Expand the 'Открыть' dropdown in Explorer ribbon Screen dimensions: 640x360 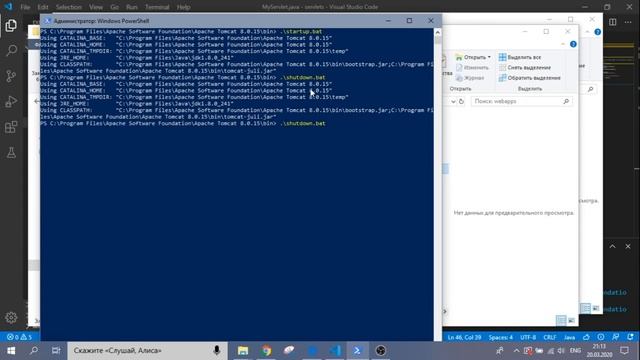pyautogui.click(x=489, y=57)
